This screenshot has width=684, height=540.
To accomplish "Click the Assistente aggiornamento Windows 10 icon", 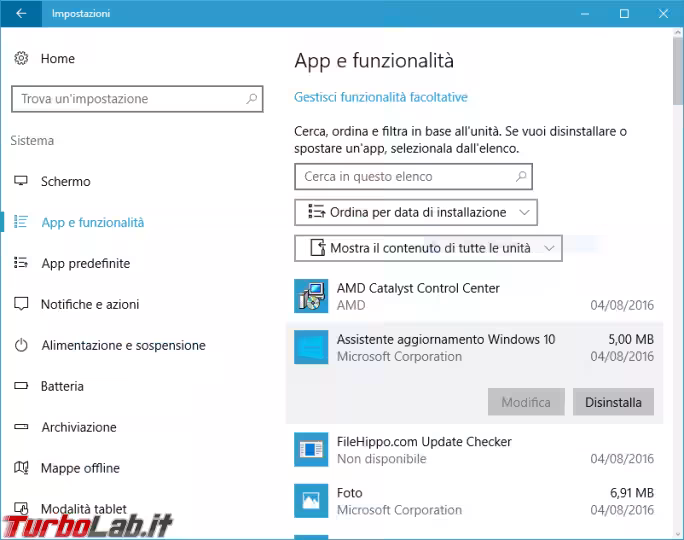I will [311, 347].
